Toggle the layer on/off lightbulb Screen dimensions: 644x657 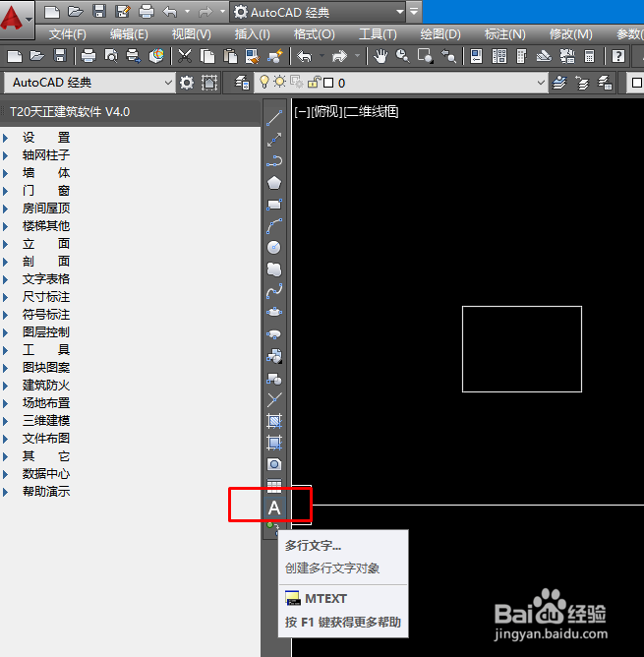(263, 82)
